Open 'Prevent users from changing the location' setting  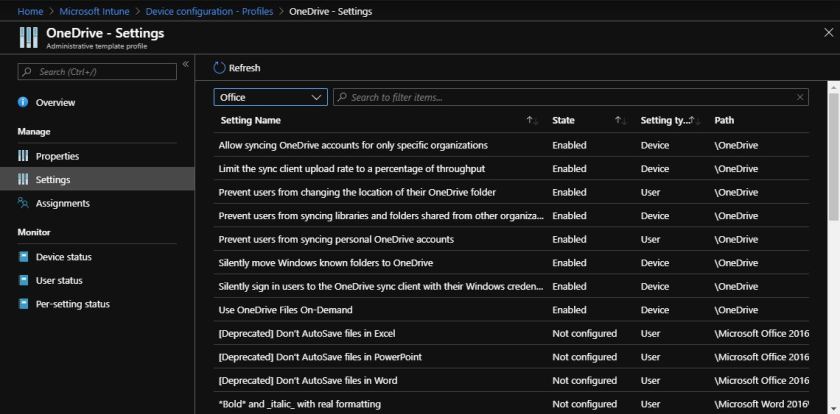coord(357,192)
